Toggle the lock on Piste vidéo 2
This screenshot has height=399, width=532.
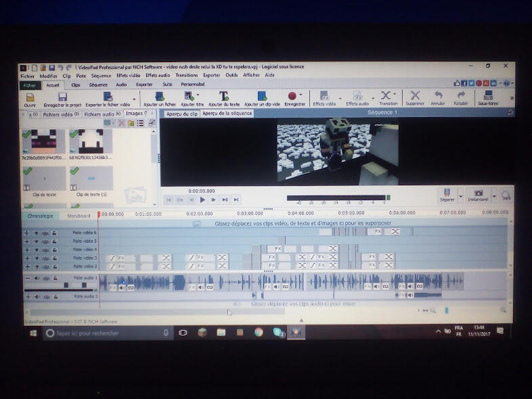coord(54,266)
